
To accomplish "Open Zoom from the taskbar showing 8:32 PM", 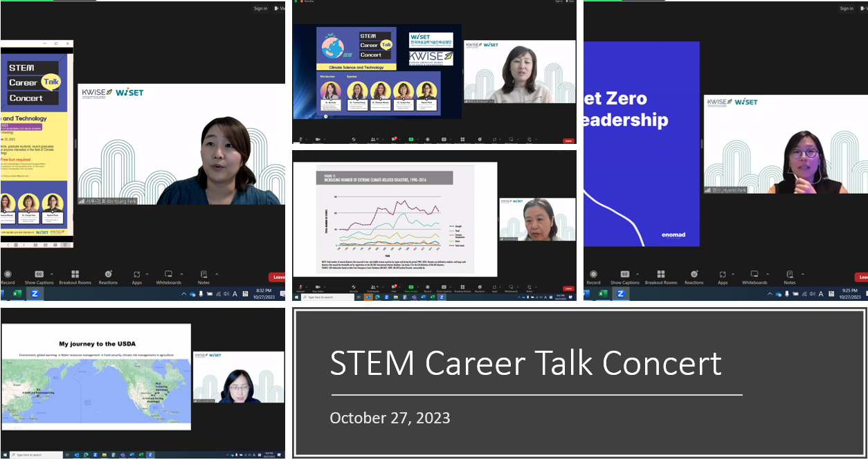I will tap(35, 294).
